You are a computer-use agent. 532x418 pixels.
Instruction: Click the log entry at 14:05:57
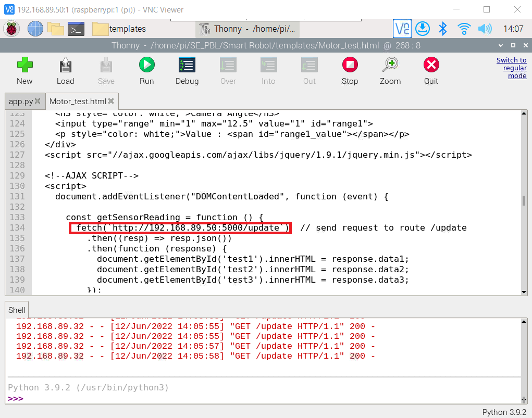195,346
